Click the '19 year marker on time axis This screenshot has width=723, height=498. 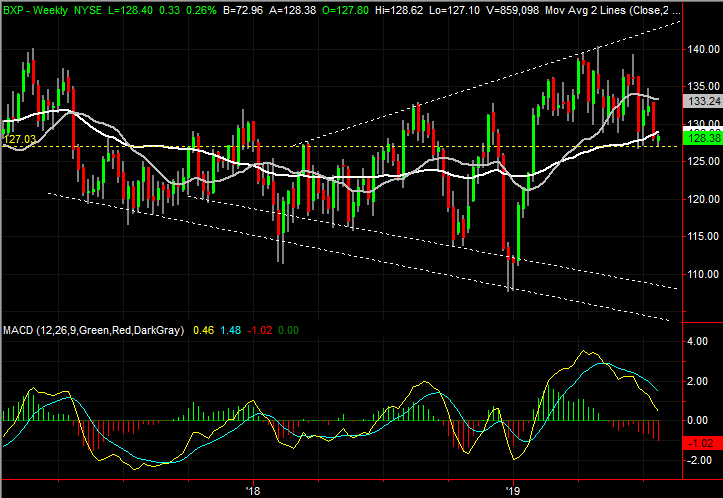tap(513, 490)
